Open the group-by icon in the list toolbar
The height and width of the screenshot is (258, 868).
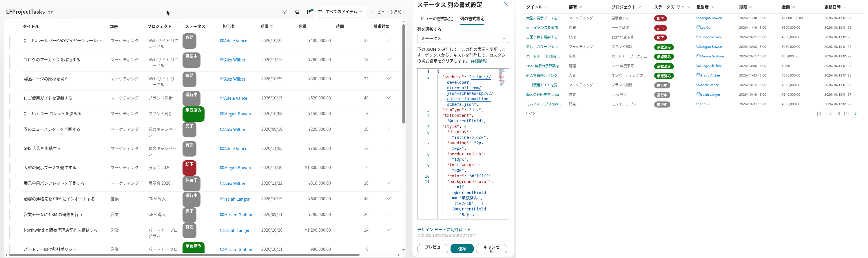[x=297, y=12]
